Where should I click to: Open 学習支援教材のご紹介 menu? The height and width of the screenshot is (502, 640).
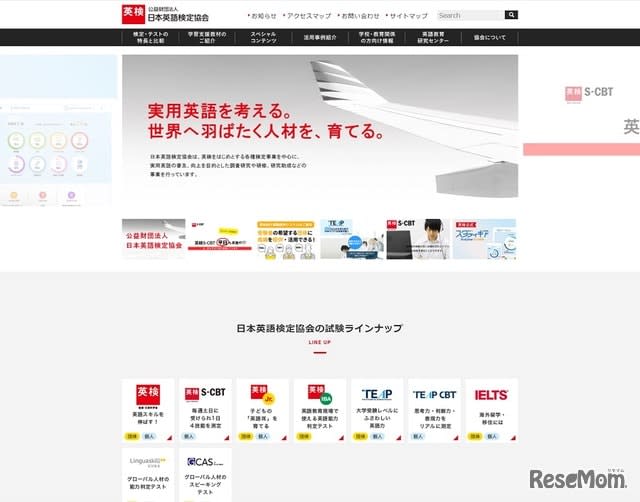click(x=207, y=38)
